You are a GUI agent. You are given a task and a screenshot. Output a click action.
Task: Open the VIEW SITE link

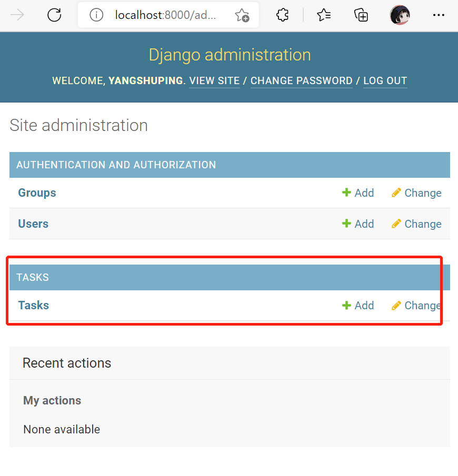(x=215, y=81)
